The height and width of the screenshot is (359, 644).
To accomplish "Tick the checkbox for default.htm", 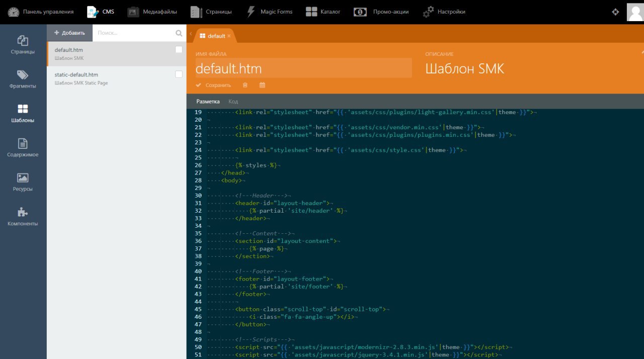I will (179, 50).
